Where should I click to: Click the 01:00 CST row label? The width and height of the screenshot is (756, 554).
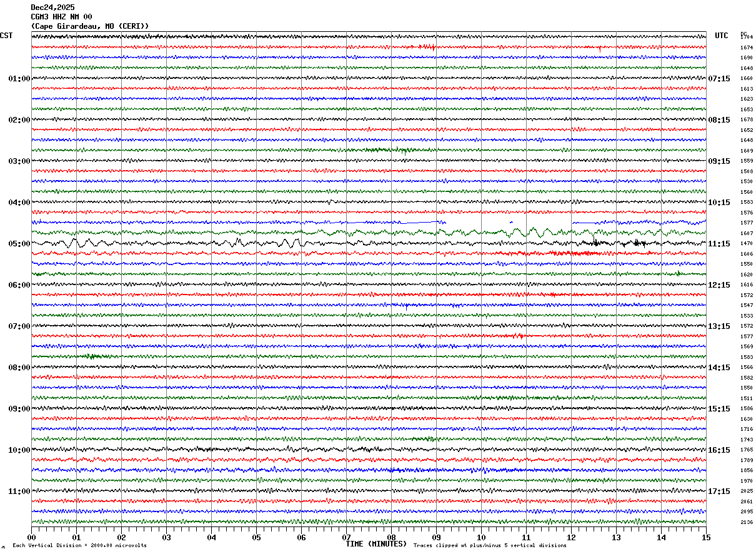pyautogui.click(x=19, y=79)
